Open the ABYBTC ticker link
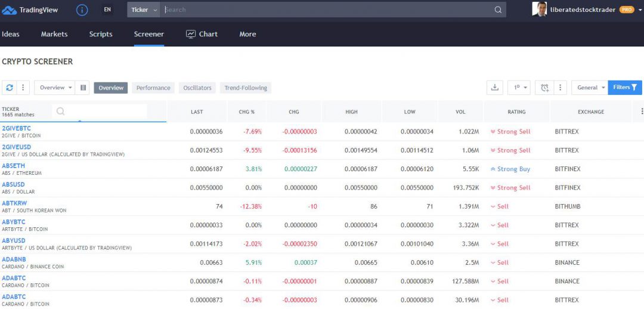 (x=14, y=222)
